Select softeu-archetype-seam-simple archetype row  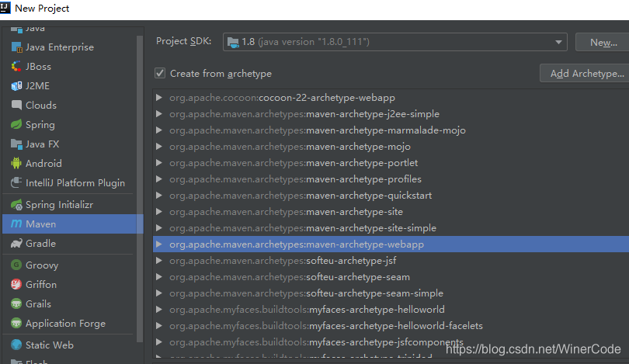tap(391, 293)
